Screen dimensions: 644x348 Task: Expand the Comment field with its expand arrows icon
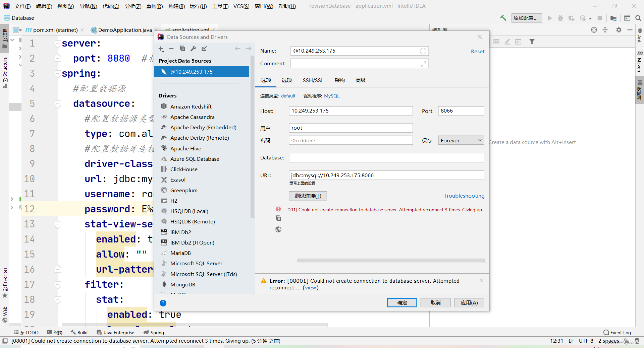pos(424,64)
